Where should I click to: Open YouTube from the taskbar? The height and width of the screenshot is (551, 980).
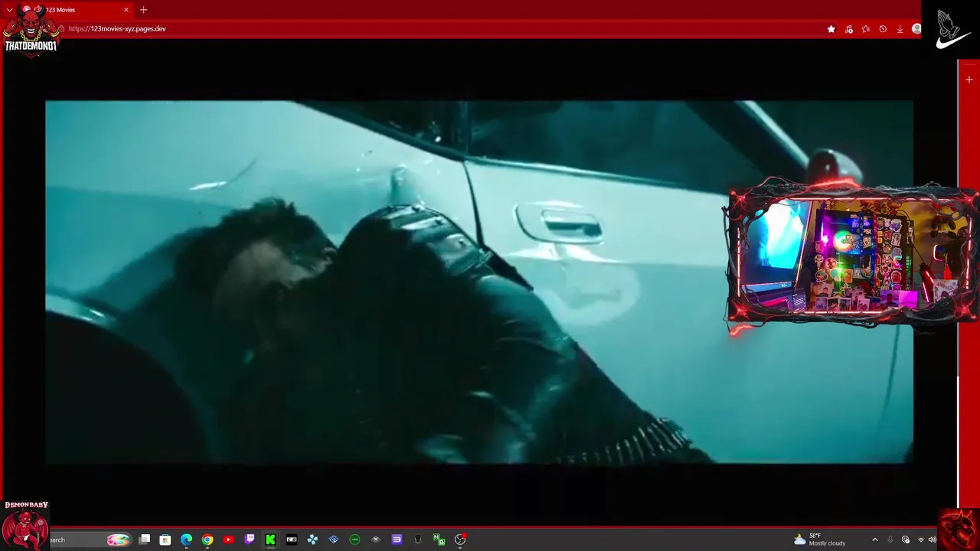tap(228, 540)
